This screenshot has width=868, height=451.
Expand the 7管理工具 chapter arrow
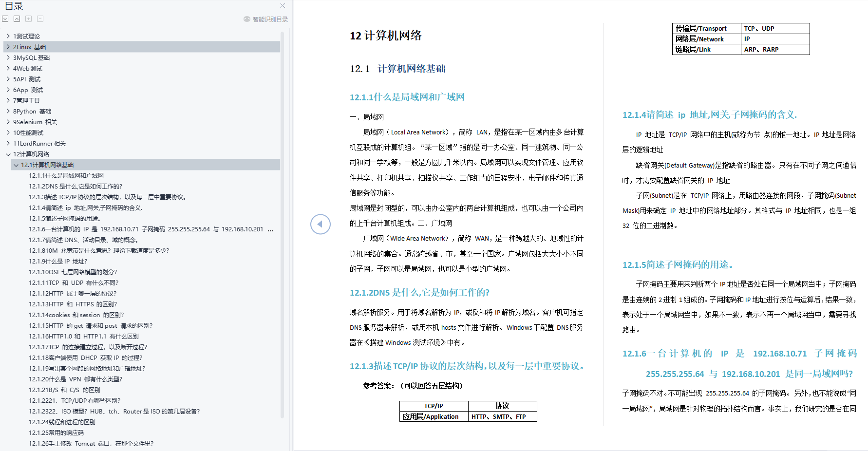point(8,100)
